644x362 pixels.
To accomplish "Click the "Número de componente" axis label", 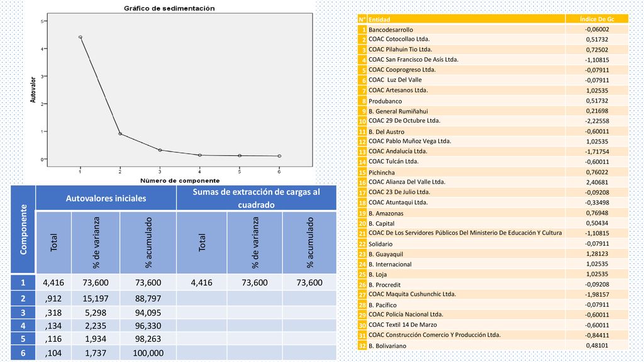I will tap(180, 180).
